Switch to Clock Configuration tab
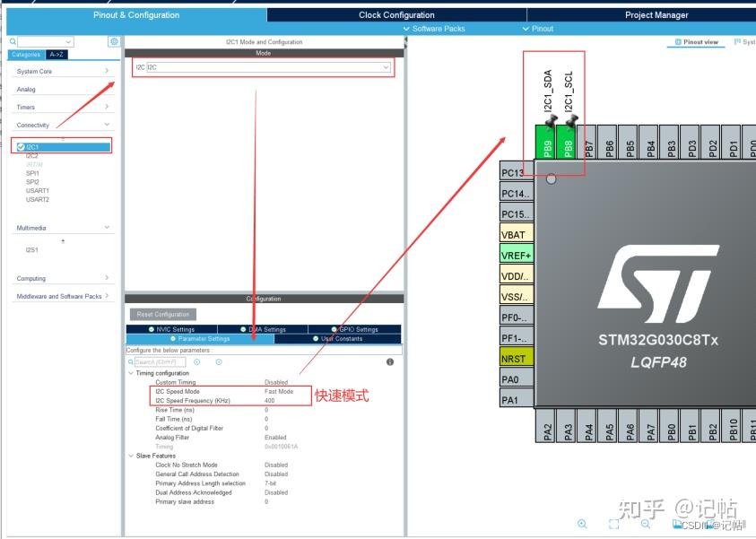The image size is (756, 539). pyautogui.click(x=396, y=15)
